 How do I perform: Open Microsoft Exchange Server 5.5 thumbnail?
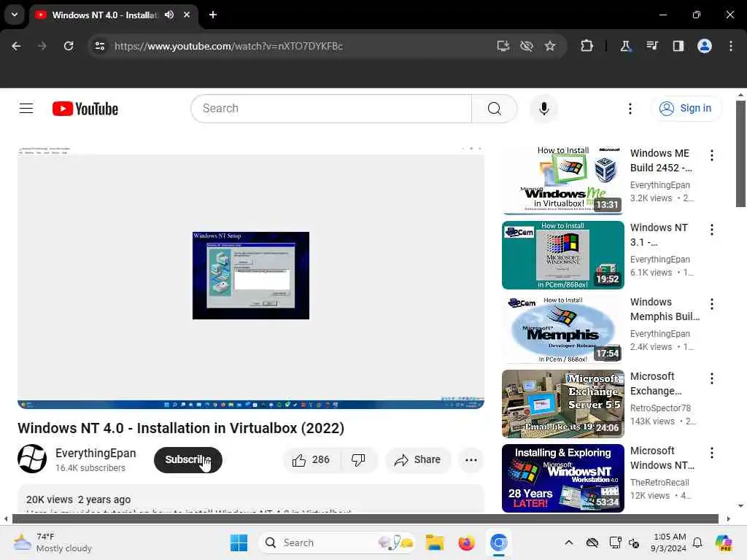(x=562, y=404)
